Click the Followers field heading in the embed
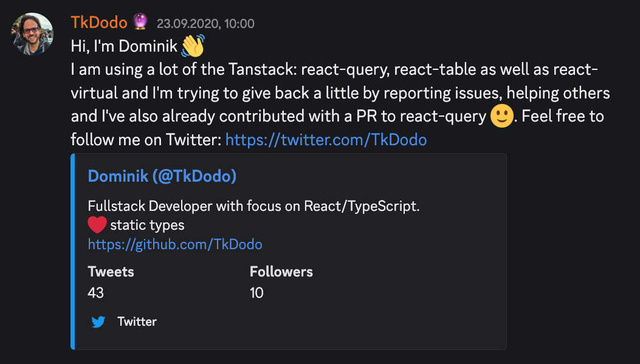 pyautogui.click(x=281, y=272)
